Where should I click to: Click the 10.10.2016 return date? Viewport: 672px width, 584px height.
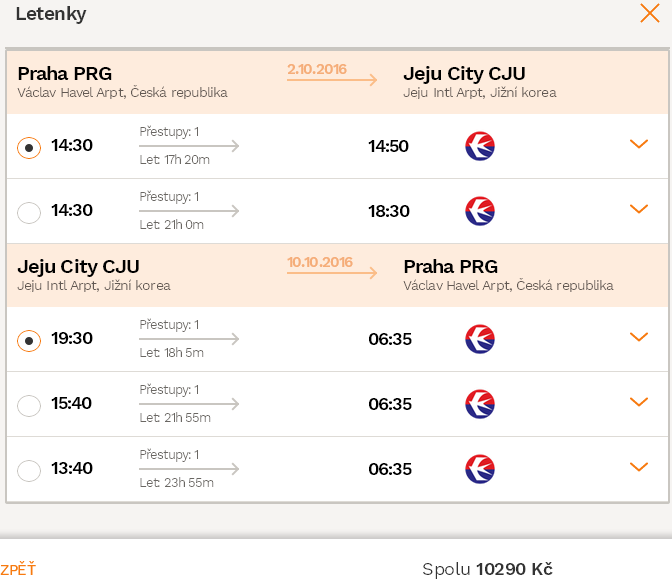tap(320, 262)
